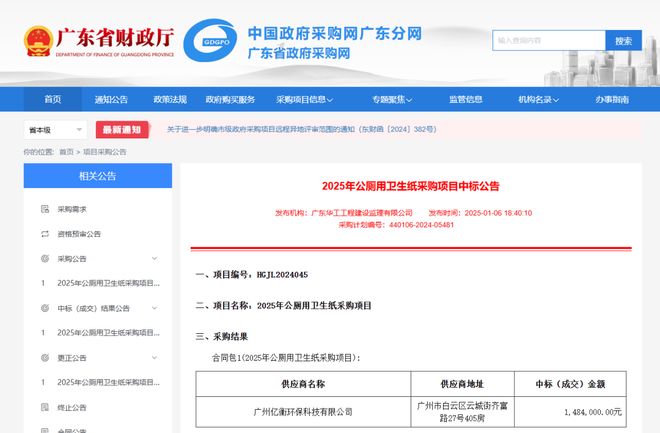
Task: Open 通知公告 in the navigation bar
Action: pos(111,100)
